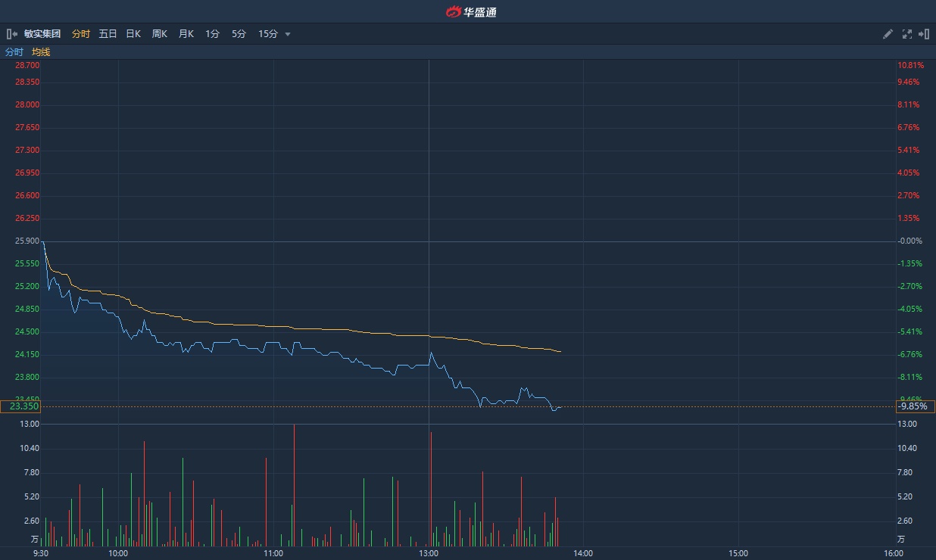Click the 13:00 time axis label
936x560 pixels.
point(429,553)
